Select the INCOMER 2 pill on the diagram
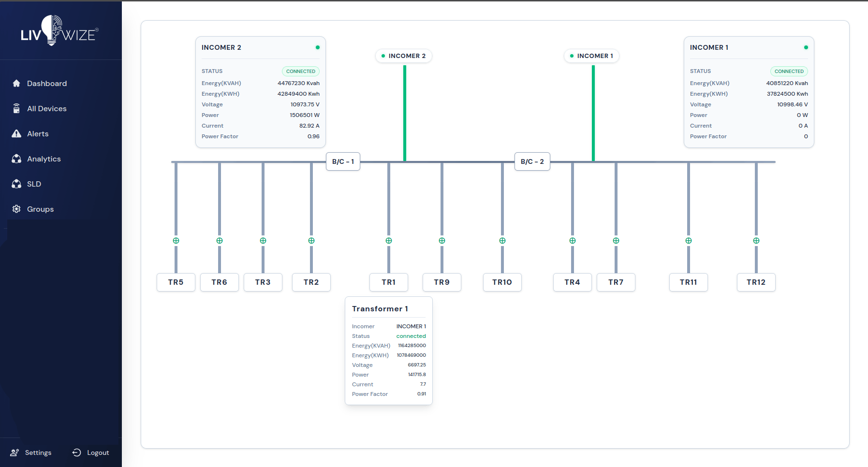 [x=404, y=56]
